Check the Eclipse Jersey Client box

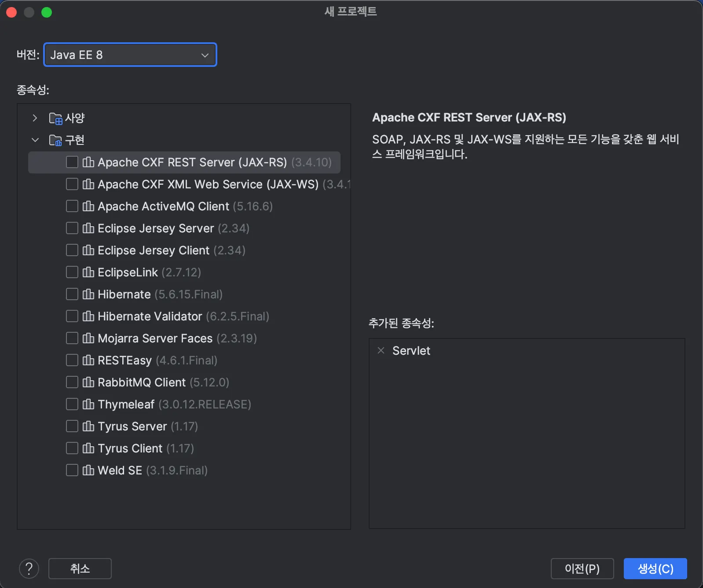coord(72,250)
